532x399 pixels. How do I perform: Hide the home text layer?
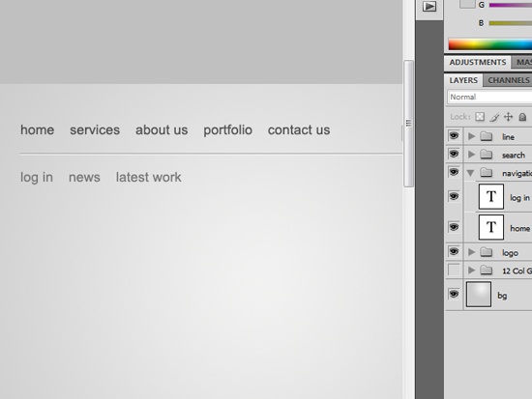coord(454,227)
